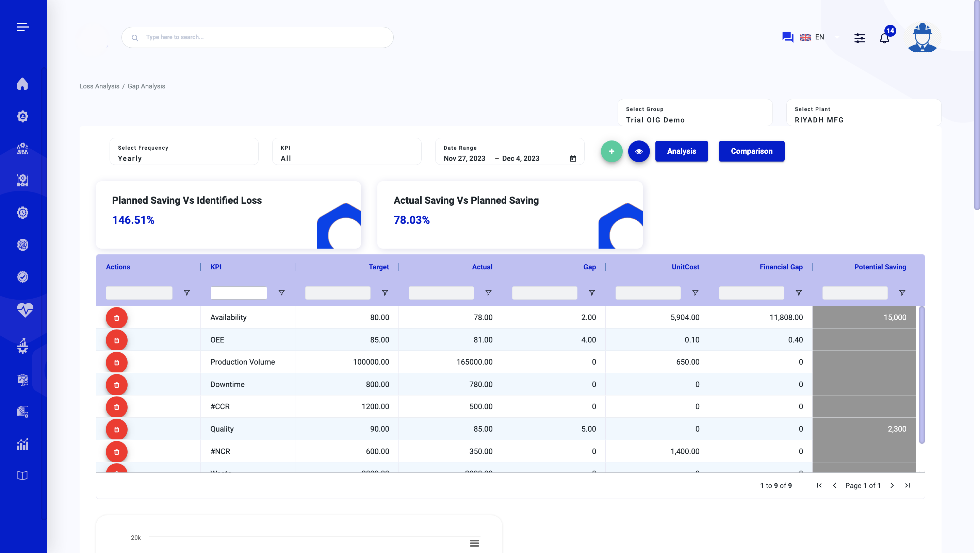Sort by the KPI column header

tap(216, 267)
